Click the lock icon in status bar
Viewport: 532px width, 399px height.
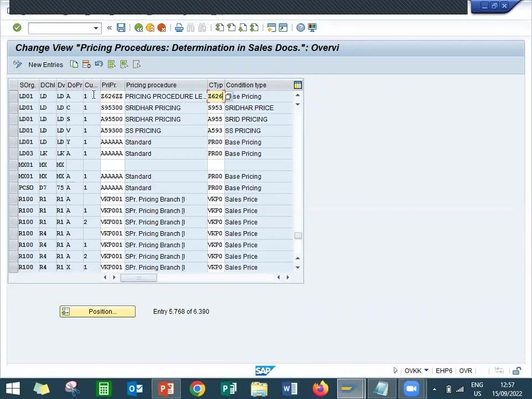click(516, 371)
